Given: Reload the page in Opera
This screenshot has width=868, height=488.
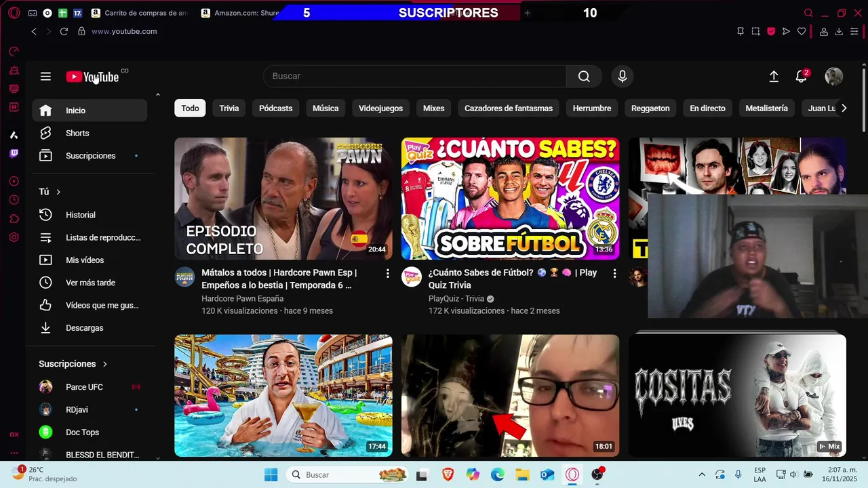Looking at the screenshot, I should [64, 31].
